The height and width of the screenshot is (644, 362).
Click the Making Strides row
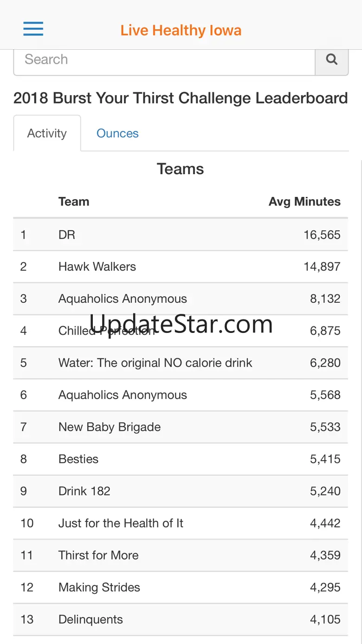pos(181,587)
